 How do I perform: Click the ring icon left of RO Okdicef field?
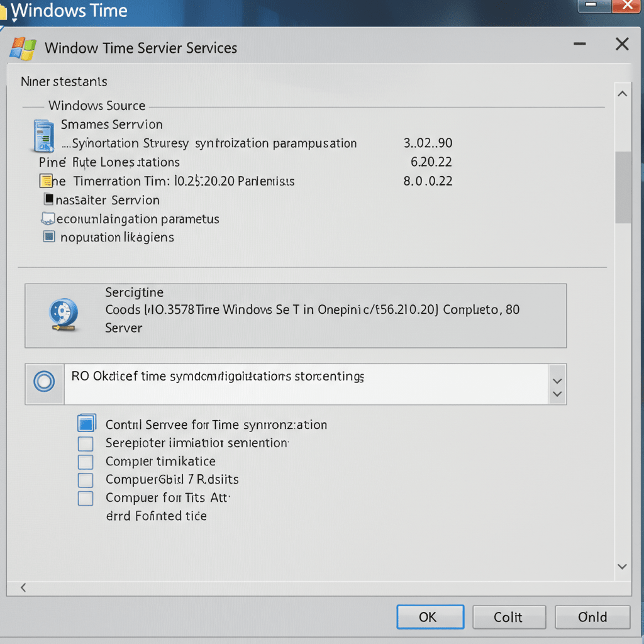tap(44, 381)
